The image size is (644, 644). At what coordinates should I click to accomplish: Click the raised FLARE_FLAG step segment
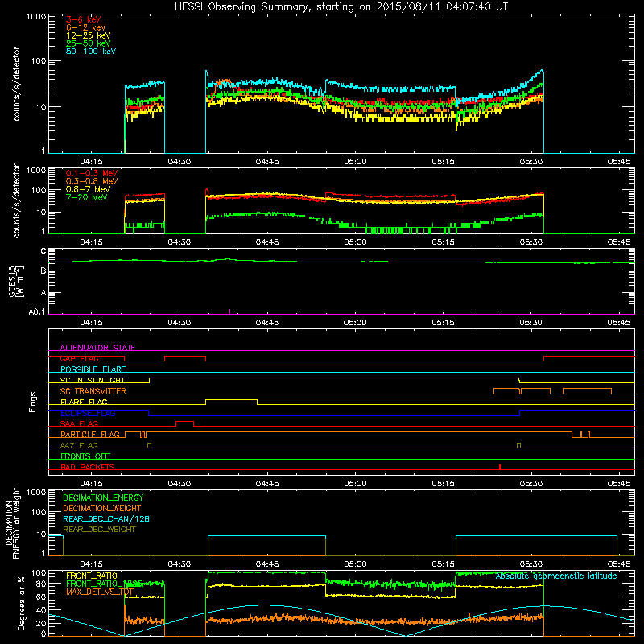coord(231,399)
